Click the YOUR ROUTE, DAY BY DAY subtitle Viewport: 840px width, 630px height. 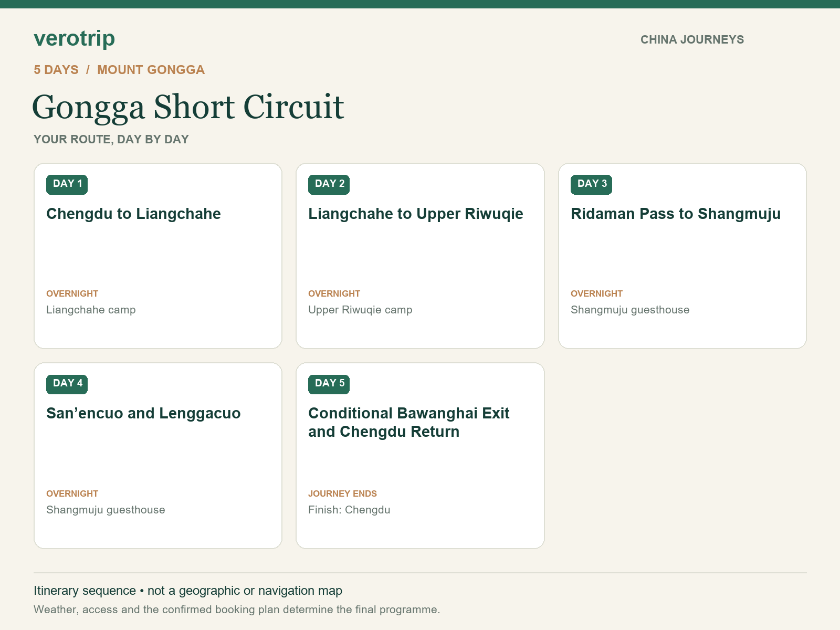coord(111,140)
